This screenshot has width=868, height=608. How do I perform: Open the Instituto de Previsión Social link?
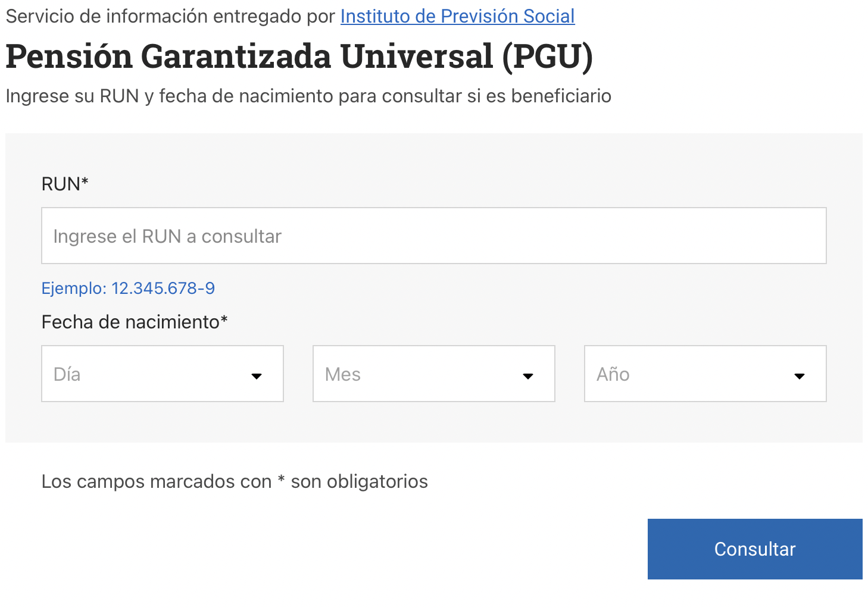457,16
